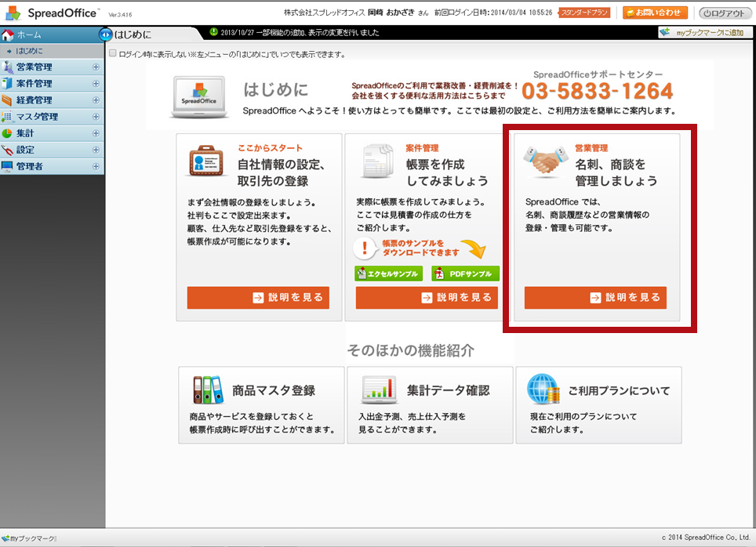The image size is (756, 547).
Task: Click the SpreadOffice logo icon
Action: pyautogui.click(x=12, y=13)
